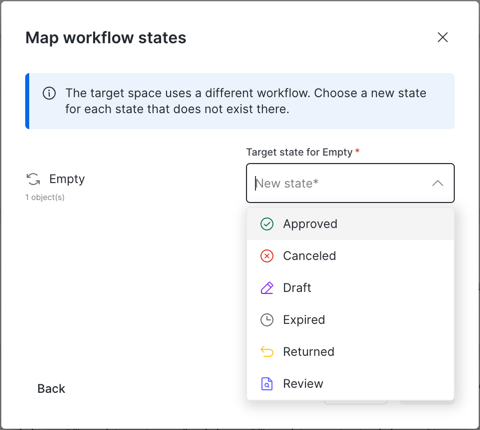Viewport: 480px width, 430px height.
Task: Go back with the Back button
Action: 51,389
